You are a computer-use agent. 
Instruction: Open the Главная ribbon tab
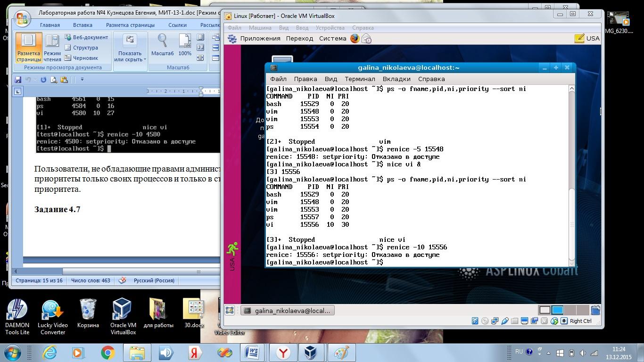[x=50, y=25]
